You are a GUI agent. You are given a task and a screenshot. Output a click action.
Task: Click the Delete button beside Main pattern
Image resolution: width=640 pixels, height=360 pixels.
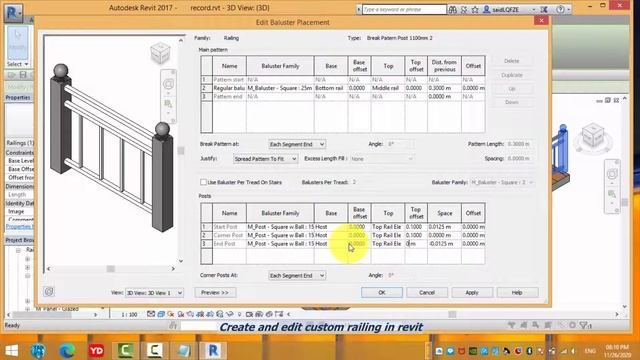(511, 61)
